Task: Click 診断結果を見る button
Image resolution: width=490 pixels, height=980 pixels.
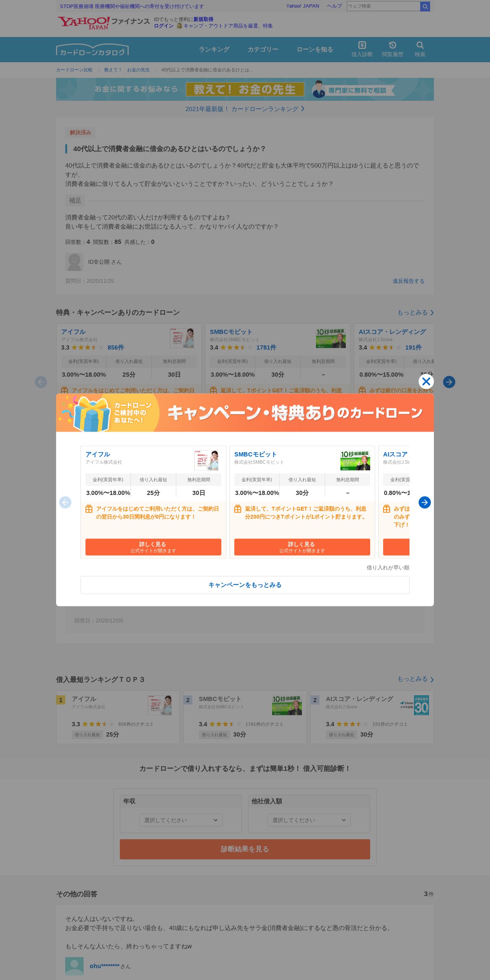Action: 245,849
